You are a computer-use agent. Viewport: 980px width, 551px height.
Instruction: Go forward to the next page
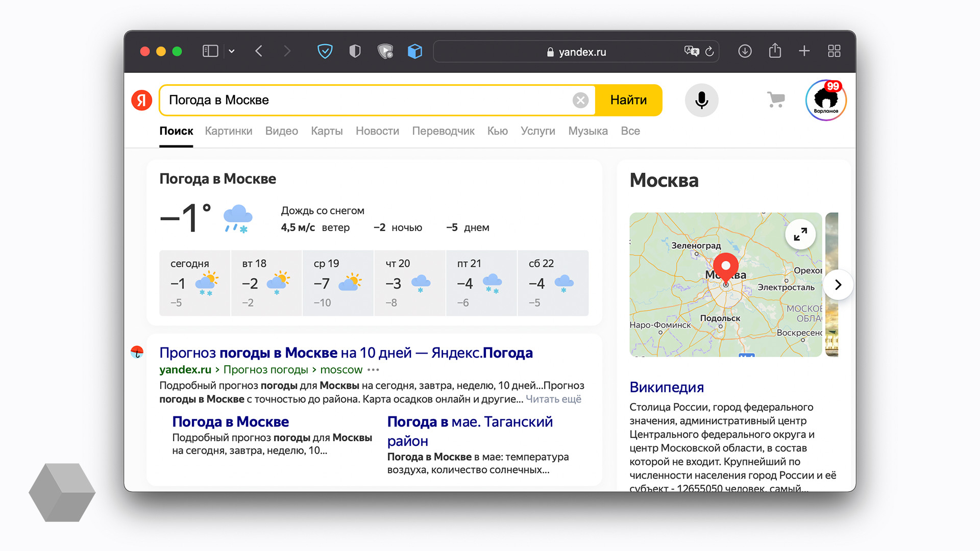tap(287, 51)
